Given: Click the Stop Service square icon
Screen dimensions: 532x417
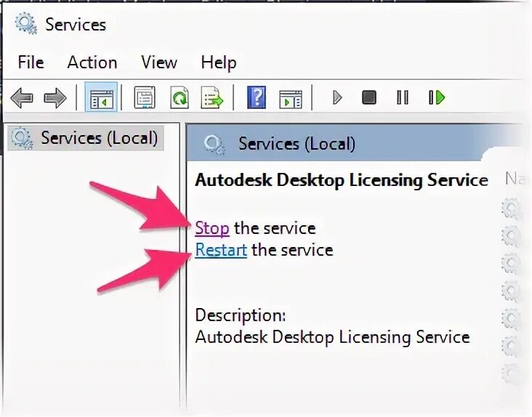Looking at the screenshot, I should (369, 97).
